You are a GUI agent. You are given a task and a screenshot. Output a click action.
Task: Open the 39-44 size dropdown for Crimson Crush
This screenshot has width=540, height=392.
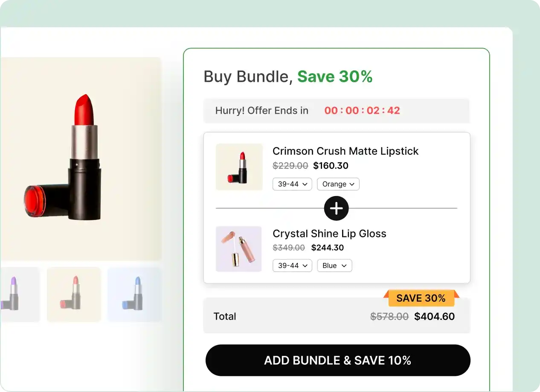tap(292, 184)
